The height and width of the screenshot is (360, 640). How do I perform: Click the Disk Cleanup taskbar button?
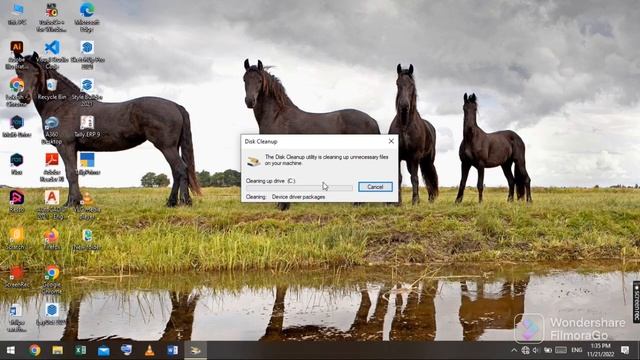[x=196, y=350]
